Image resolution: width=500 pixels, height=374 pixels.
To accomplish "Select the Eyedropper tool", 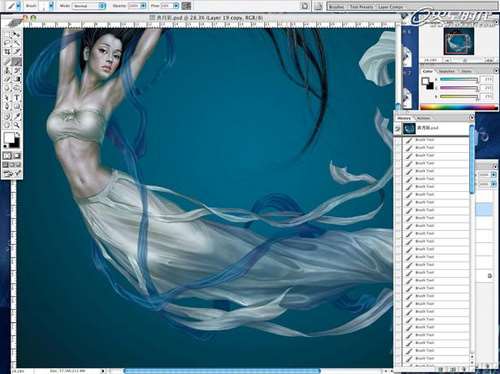I will [17, 116].
